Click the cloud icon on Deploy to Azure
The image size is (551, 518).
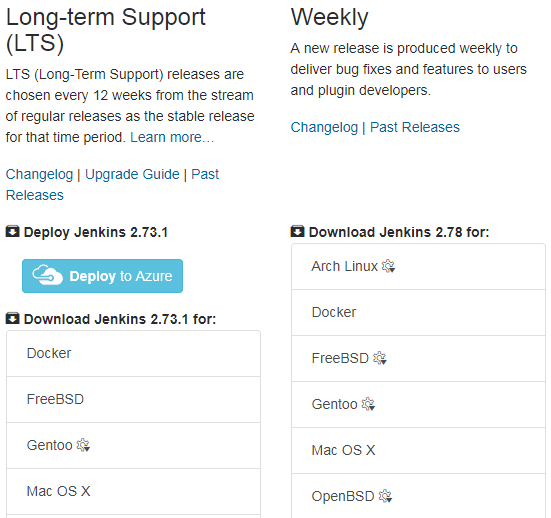click(47, 275)
